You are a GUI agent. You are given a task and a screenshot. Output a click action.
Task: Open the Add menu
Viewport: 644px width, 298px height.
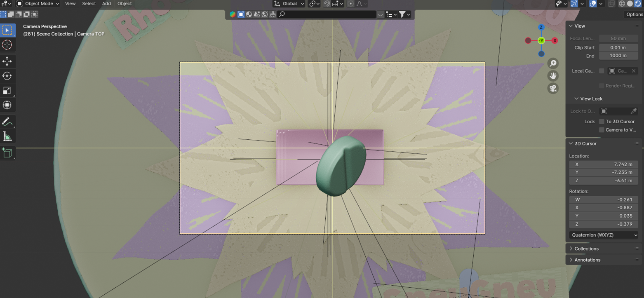106,4
